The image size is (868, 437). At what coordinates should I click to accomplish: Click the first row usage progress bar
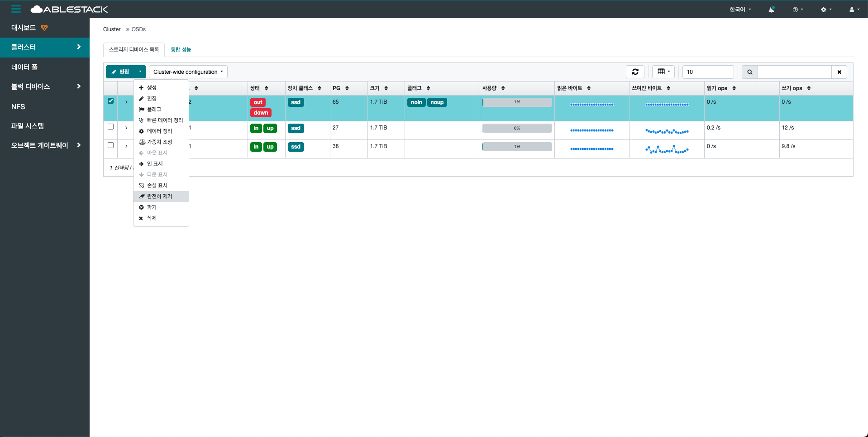517,102
